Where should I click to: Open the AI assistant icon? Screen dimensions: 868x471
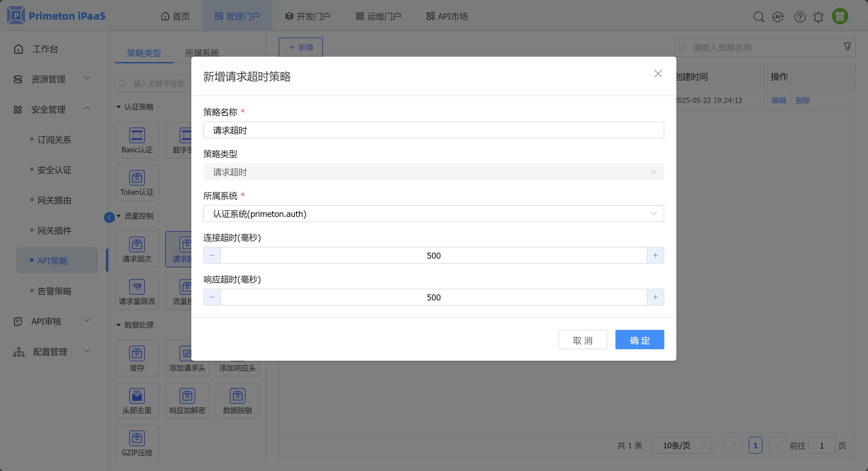(778, 16)
